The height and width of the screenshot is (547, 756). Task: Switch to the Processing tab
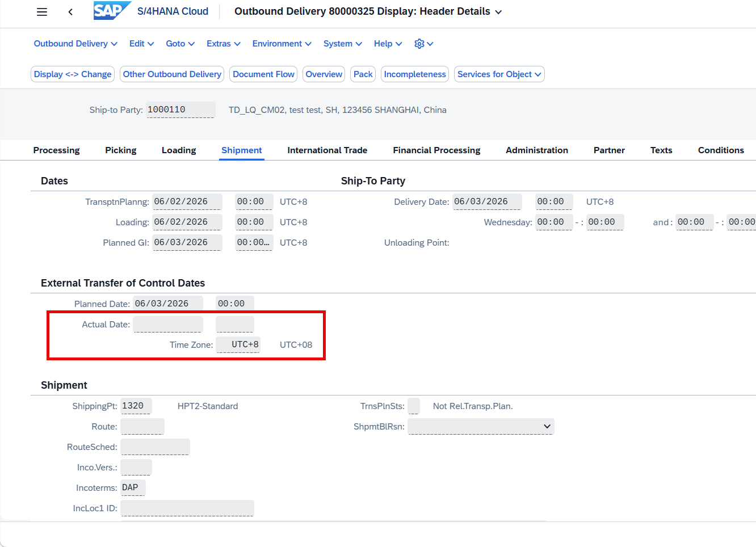tap(56, 150)
